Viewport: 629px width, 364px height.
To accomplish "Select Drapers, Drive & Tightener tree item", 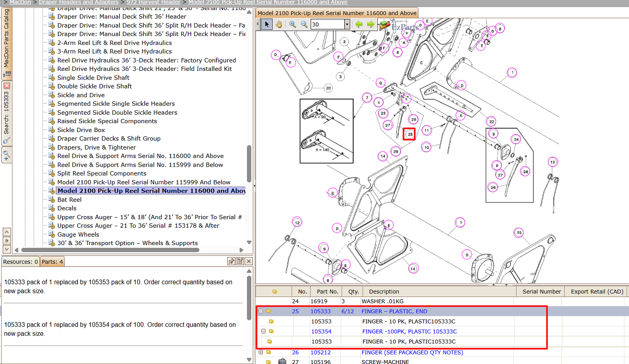I will 97,147.
